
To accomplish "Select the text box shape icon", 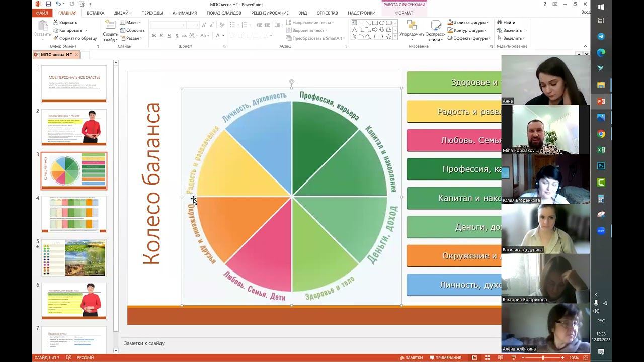I will pyautogui.click(x=355, y=23).
